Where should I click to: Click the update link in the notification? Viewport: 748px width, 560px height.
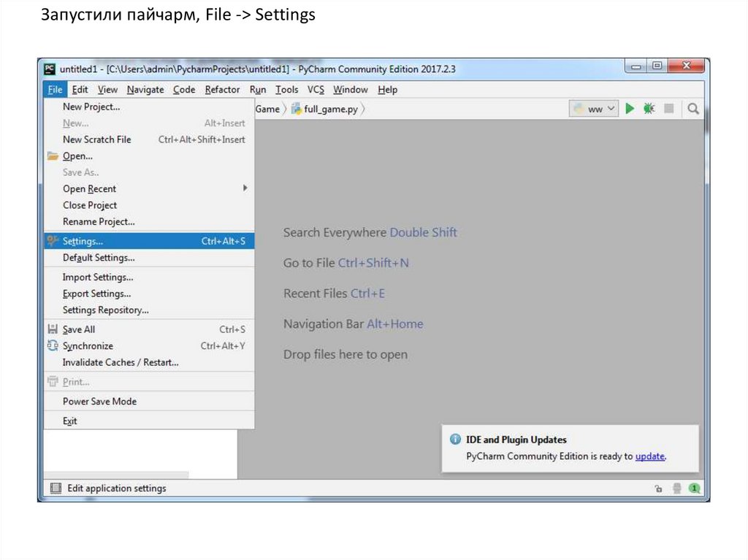[x=649, y=456]
